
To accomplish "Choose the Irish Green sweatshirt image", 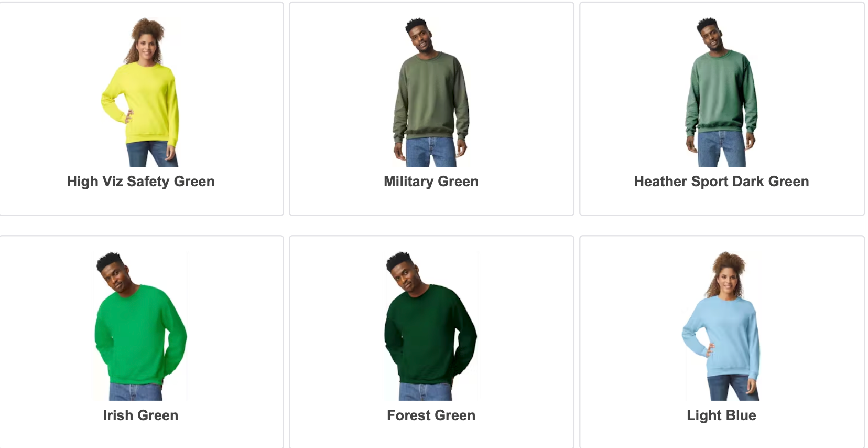I will [x=140, y=326].
